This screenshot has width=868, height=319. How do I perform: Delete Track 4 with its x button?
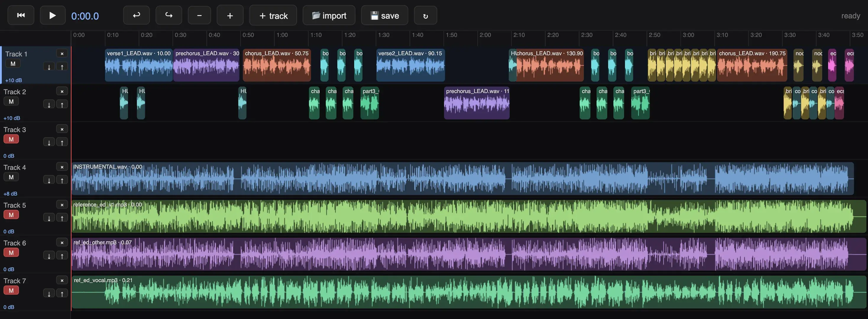click(62, 167)
